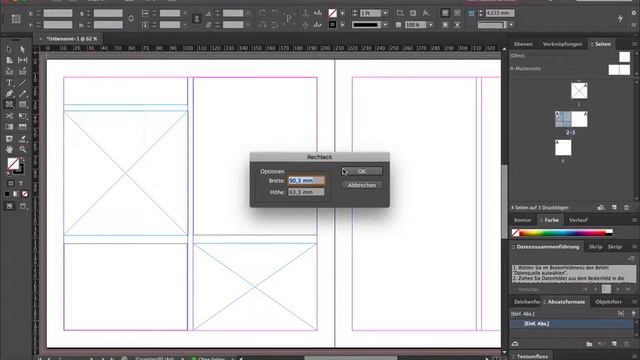Apply None using the red-slash toolbox button
The image size is (640, 360).
tap(25, 194)
